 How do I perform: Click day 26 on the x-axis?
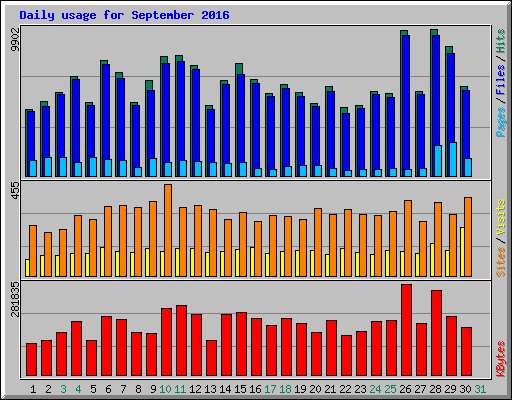tap(405, 389)
